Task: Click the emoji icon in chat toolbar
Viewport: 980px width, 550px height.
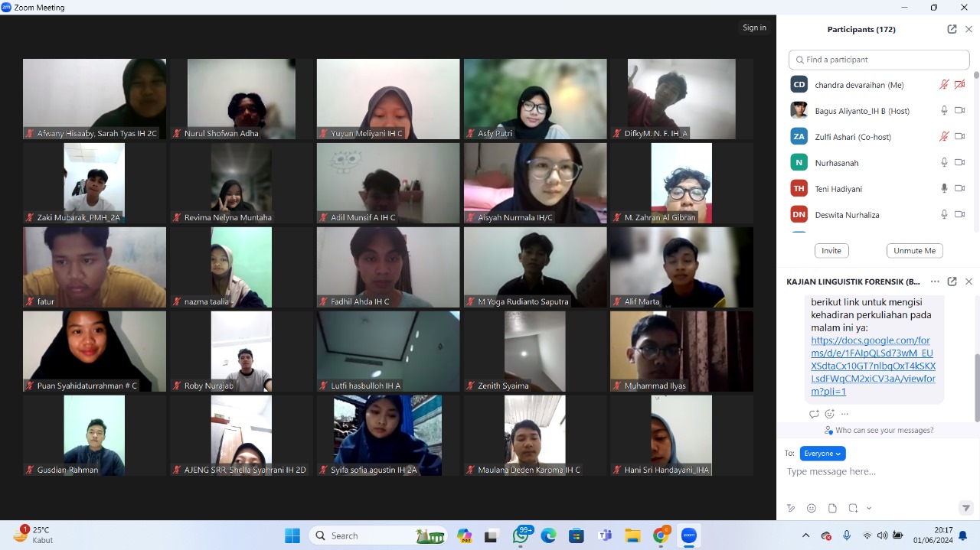Action: coord(812,508)
